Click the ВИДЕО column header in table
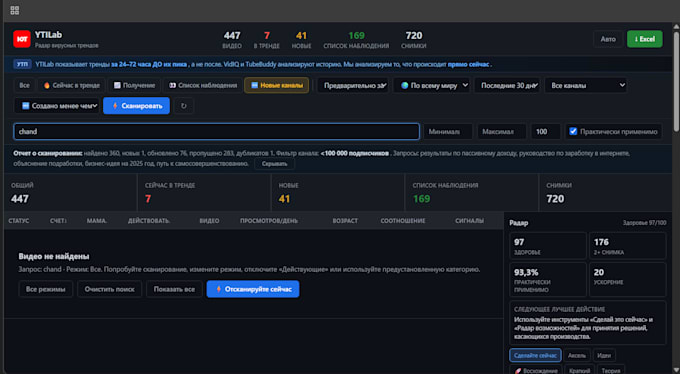The width and height of the screenshot is (680, 374). tap(209, 221)
